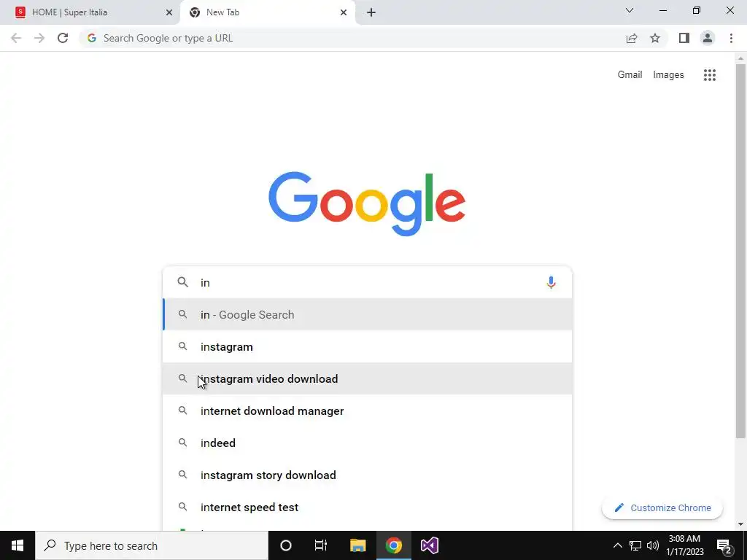Expand the tab search chevron

tap(630, 10)
